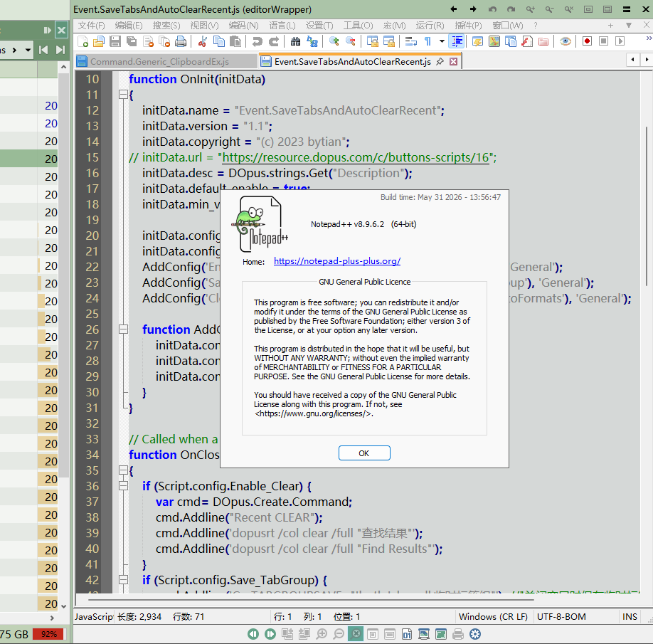Click the Zoom in magnifier icon
The image size is (653, 644).
point(334,41)
